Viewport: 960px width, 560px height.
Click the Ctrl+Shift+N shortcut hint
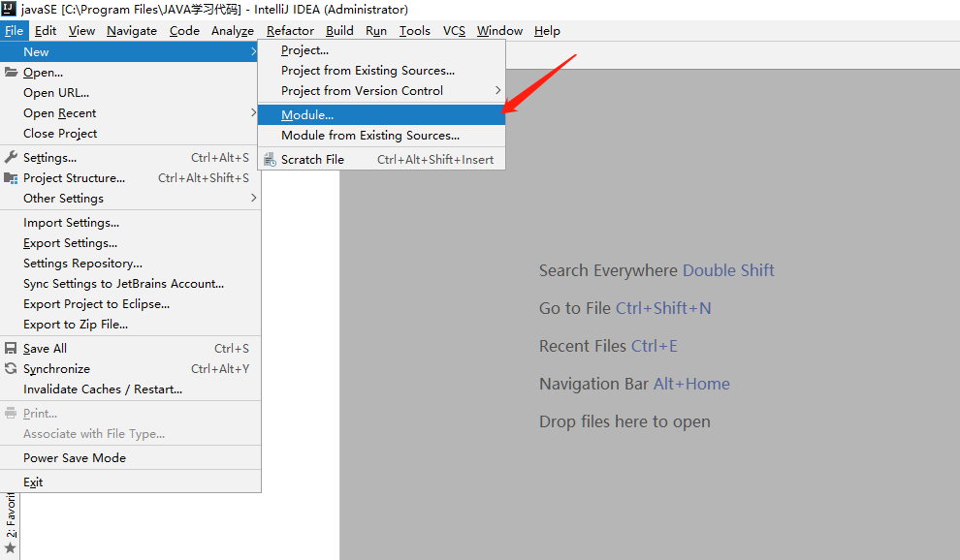point(663,308)
